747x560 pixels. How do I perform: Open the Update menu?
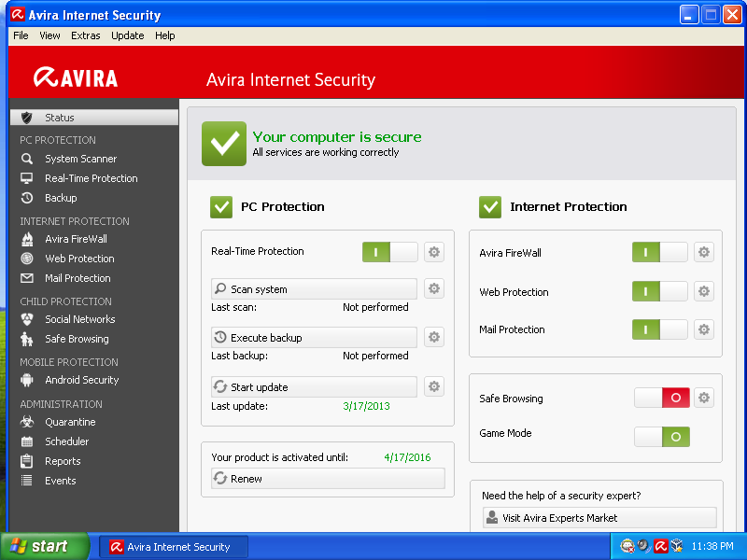(x=127, y=35)
